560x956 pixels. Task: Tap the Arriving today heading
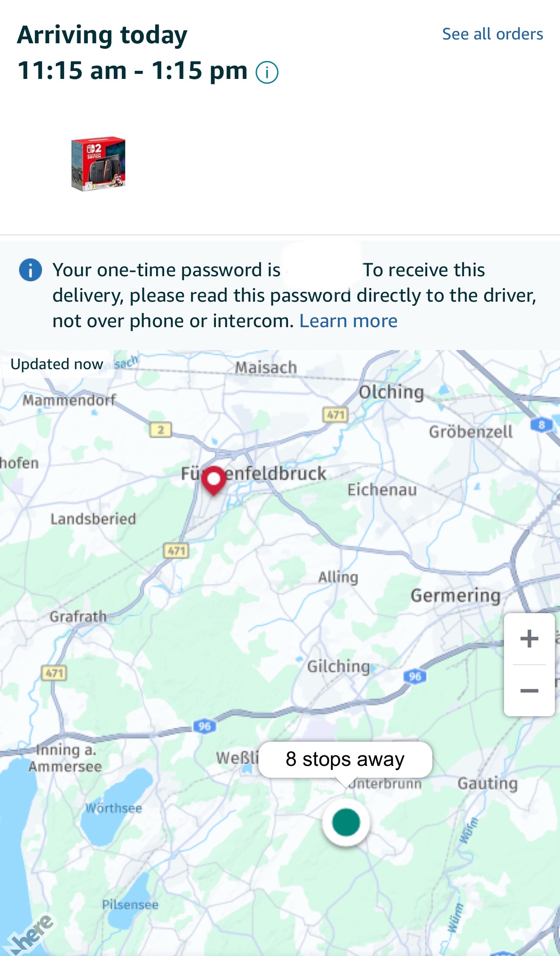[102, 35]
